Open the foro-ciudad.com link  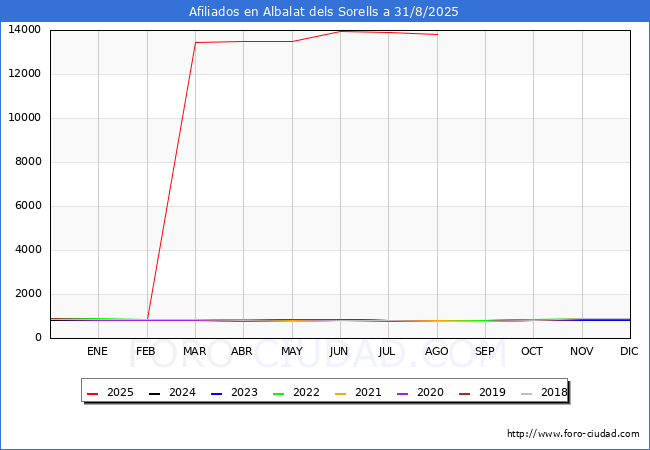(x=573, y=434)
